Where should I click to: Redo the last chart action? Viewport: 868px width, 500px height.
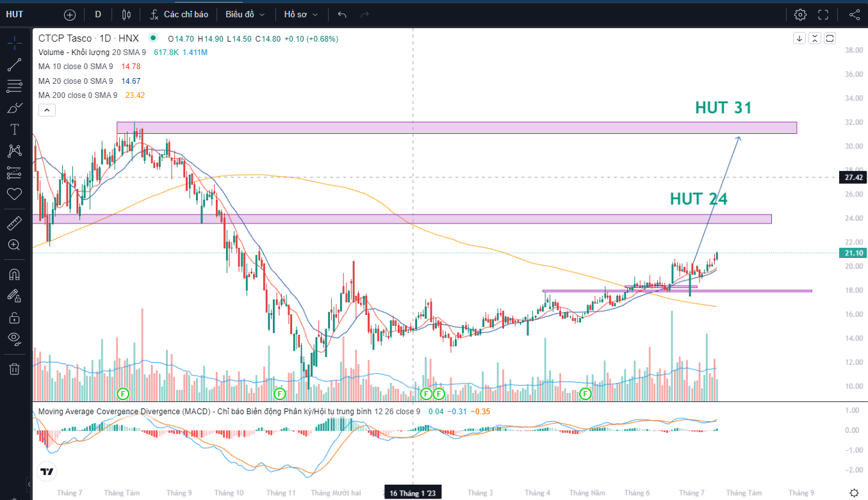[x=364, y=14]
